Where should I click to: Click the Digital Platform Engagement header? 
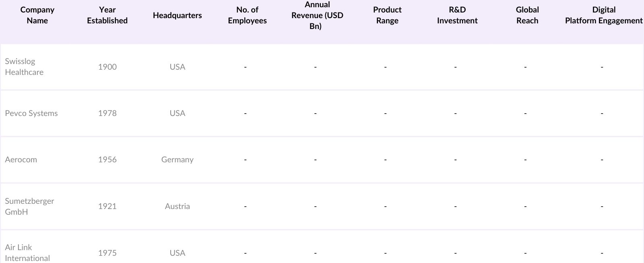604,15
